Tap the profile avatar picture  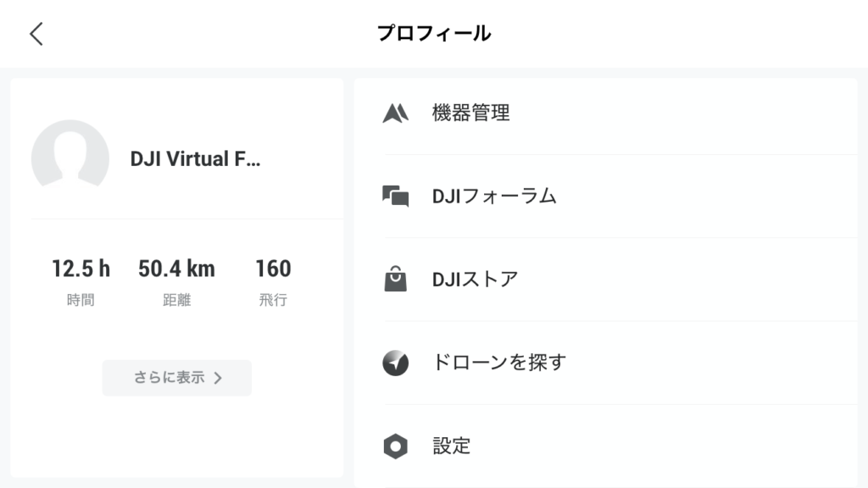pos(70,155)
